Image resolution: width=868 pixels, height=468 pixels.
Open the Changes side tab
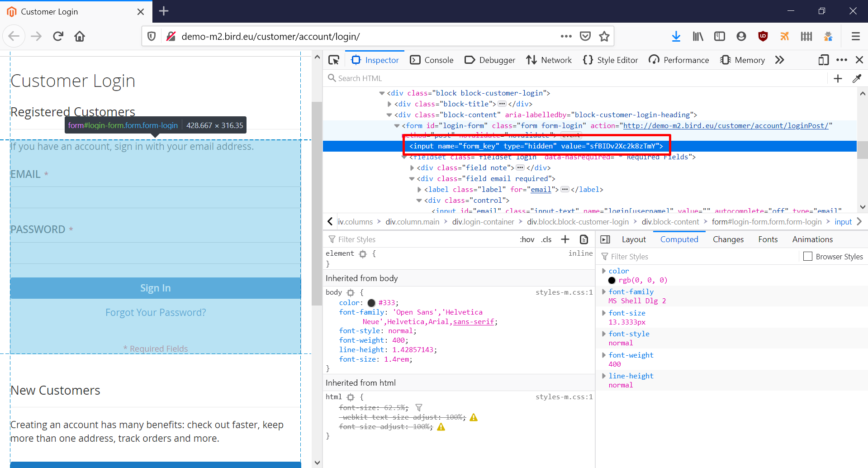[728, 239]
